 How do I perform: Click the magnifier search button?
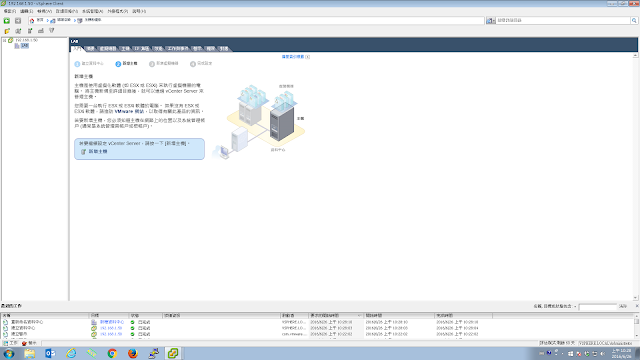point(634,20)
